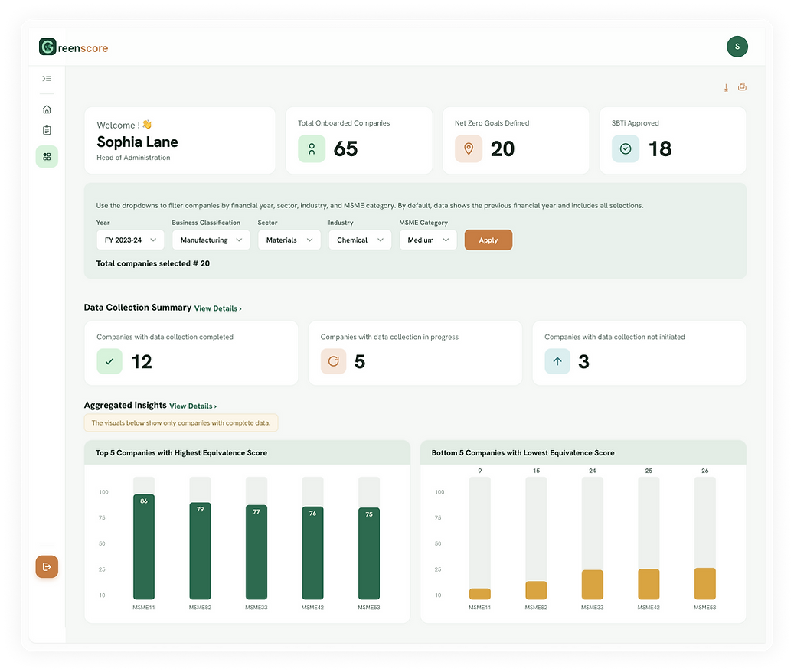Open View Details for Aggregated Insights
The height and width of the screenshot is (672, 794).
(x=193, y=406)
